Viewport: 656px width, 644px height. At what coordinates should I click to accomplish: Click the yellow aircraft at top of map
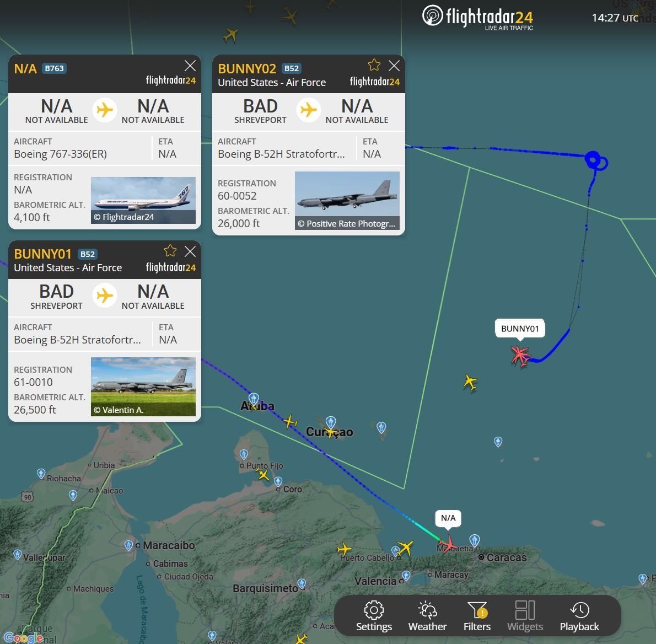(230, 35)
